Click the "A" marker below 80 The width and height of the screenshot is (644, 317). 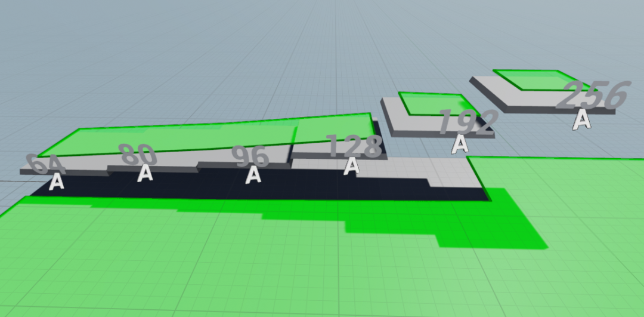point(145,173)
